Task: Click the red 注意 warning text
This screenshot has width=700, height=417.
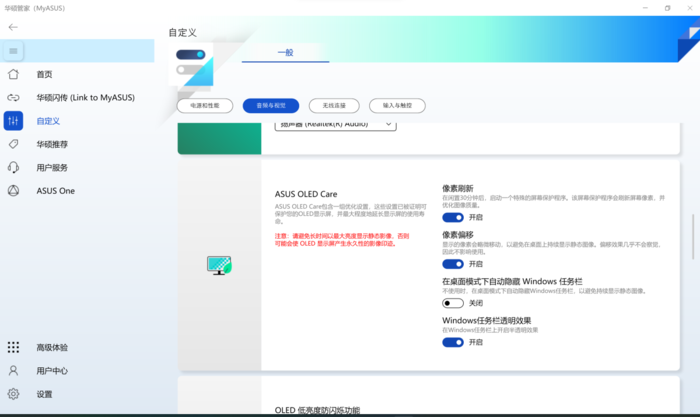Action: [342, 240]
